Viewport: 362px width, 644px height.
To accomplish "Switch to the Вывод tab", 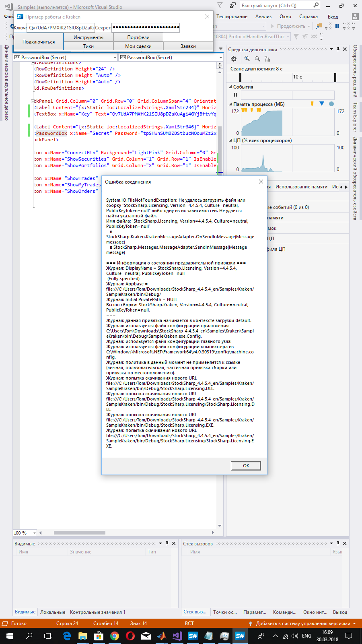I will 340,612.
